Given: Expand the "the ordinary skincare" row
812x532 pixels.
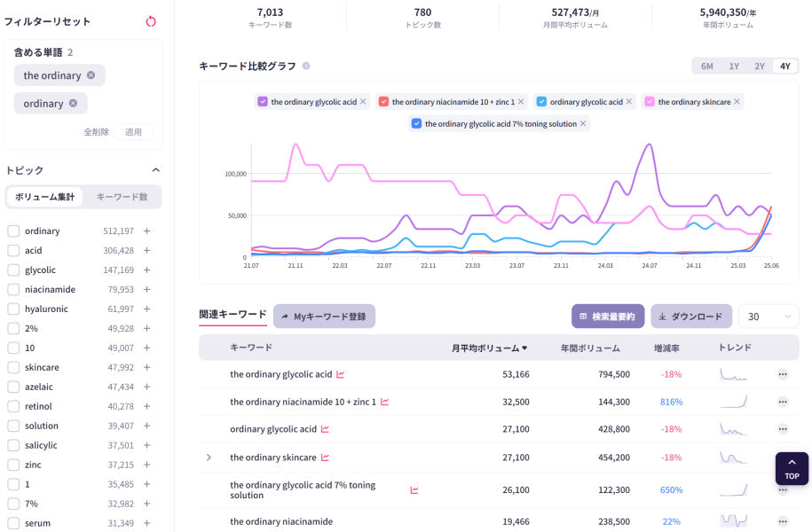Looking at the screenshot, I should click(x=209, y=458).
